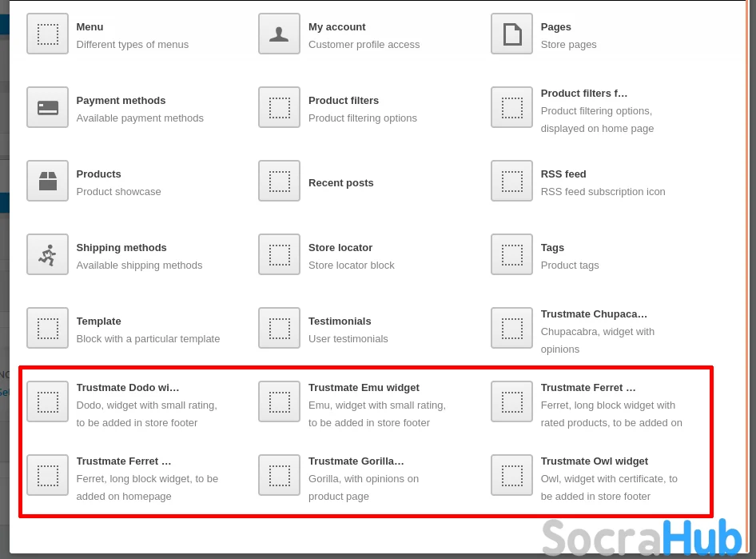Image resolution: width=756 pixels, height=559 pixels.
Task: Click the Products box icon
Action: (47, 181)
